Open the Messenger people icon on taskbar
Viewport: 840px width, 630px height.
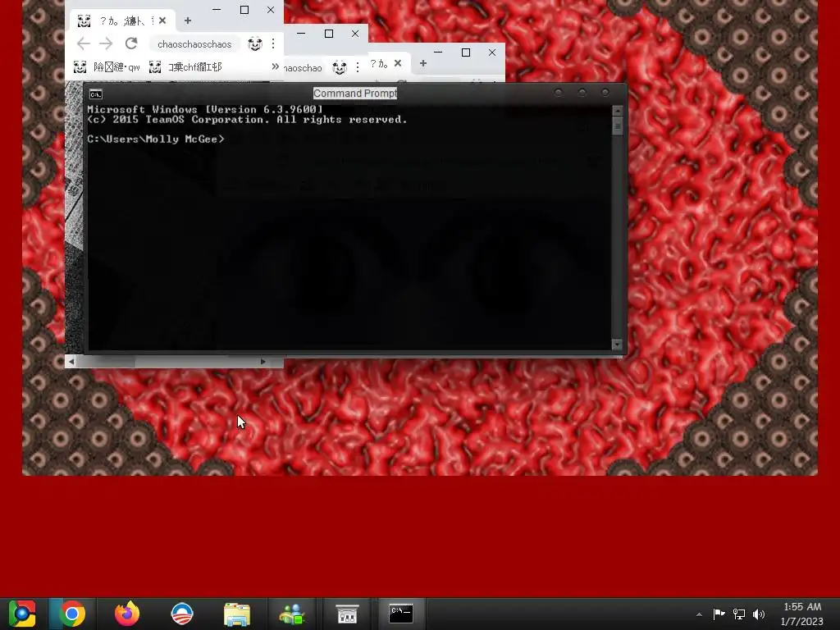click(x=293, y=614)
